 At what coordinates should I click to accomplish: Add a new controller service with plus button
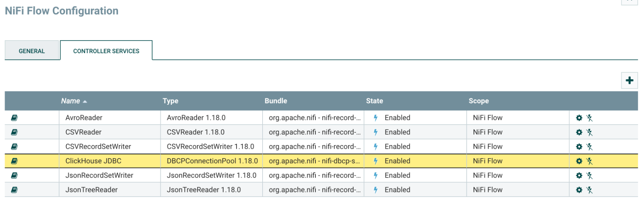click(630, 81)
